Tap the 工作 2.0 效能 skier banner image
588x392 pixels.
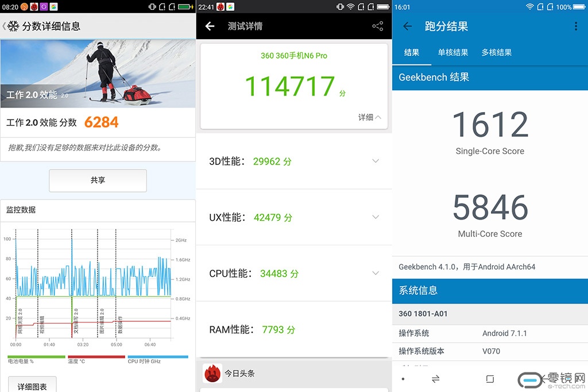click(98, 73)
